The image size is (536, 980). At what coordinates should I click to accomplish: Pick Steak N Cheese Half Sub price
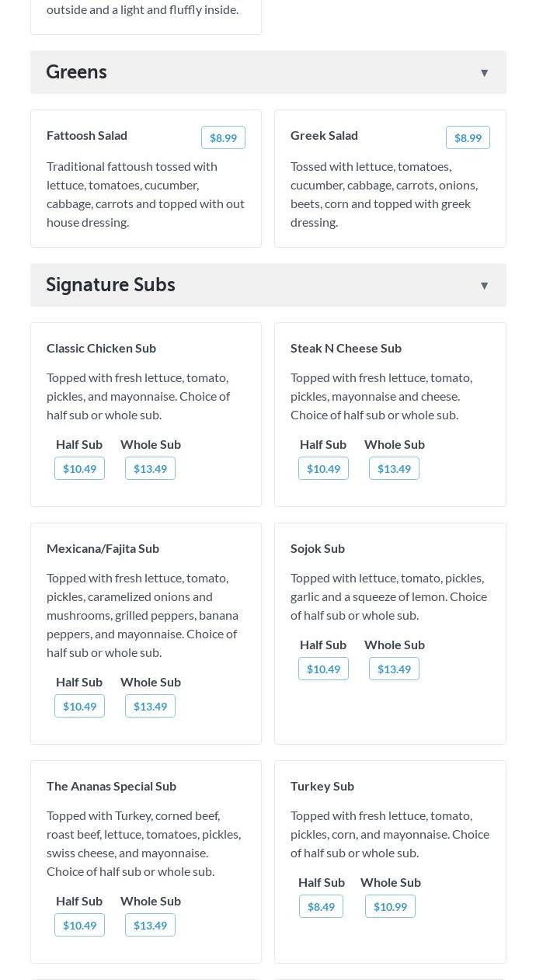[323, 468]
